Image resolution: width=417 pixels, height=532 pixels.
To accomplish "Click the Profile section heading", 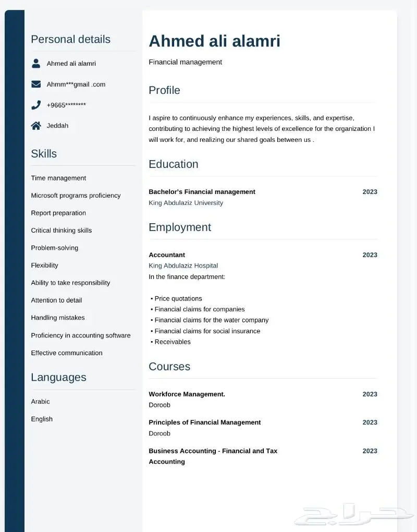I will point(164,90).
